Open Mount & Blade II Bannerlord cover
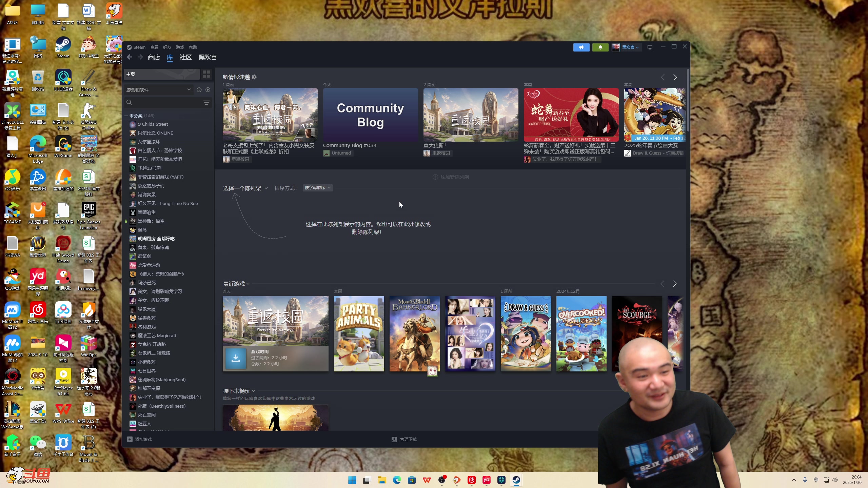This screenshot has width=868, height=488. (414, 334)
